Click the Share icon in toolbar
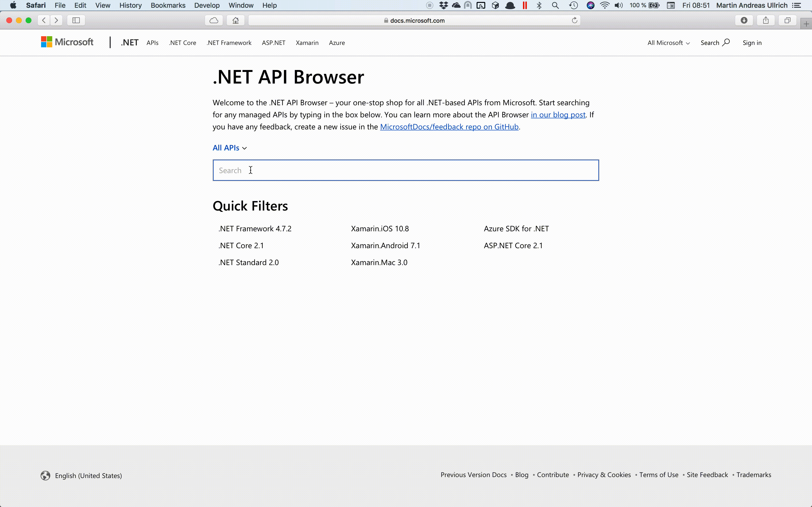This screenshot has width=812, height=507. coord(766,21)
